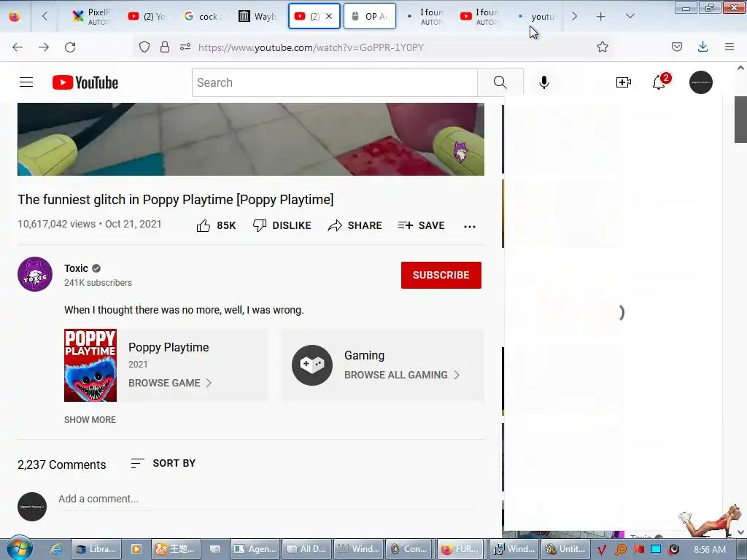This screenshot has width=747, height=560.
Task: Click the 8:56 AM system clock
Action: [x=709, y=550]
